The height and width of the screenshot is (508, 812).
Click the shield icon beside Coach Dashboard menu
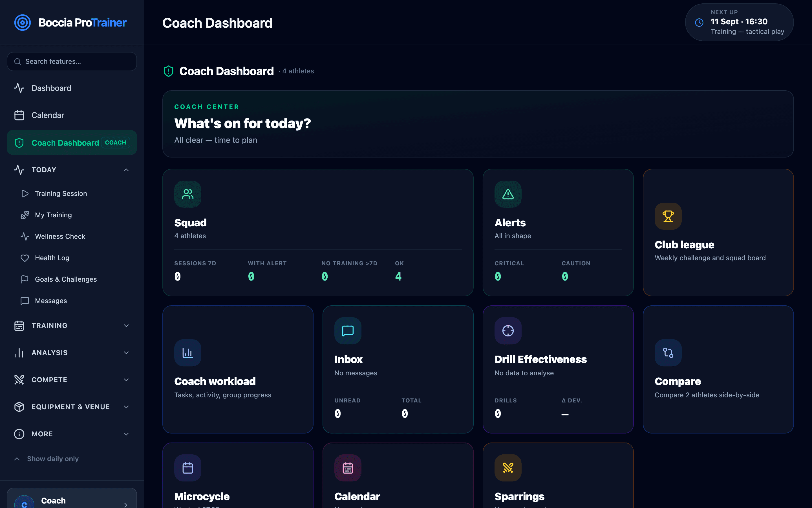pos(19,143)
